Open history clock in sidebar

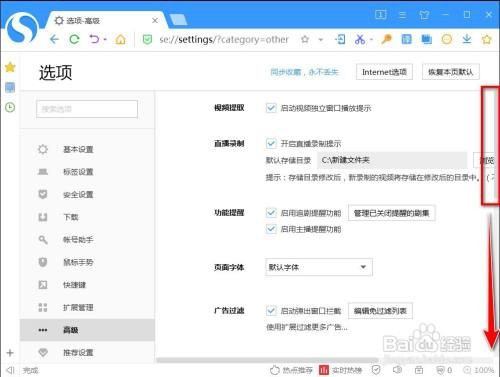(10, 107)
